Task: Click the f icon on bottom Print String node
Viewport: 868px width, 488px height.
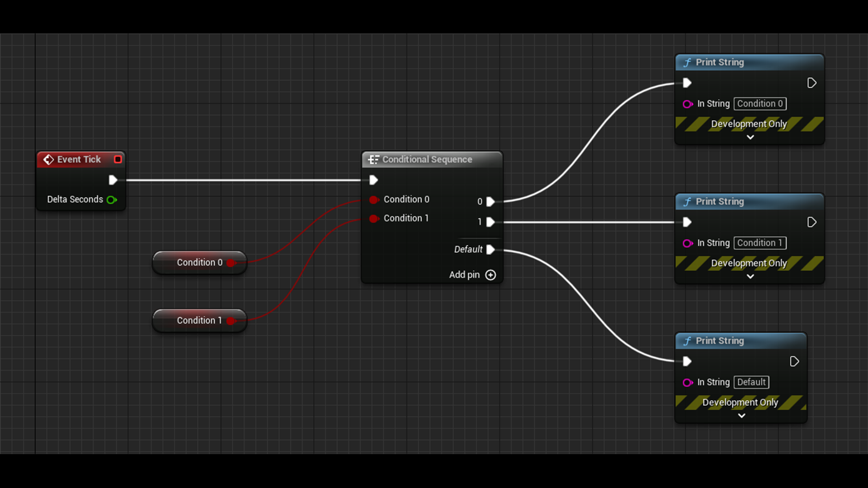Action: 687,341
